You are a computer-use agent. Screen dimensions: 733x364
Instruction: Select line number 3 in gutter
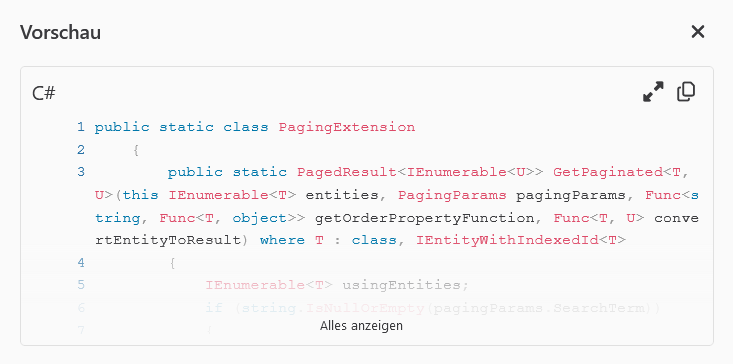tap(81, 172)
